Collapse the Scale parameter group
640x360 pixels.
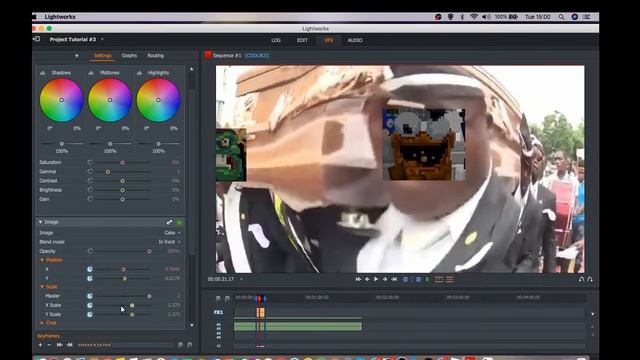[x=42, y=287]
